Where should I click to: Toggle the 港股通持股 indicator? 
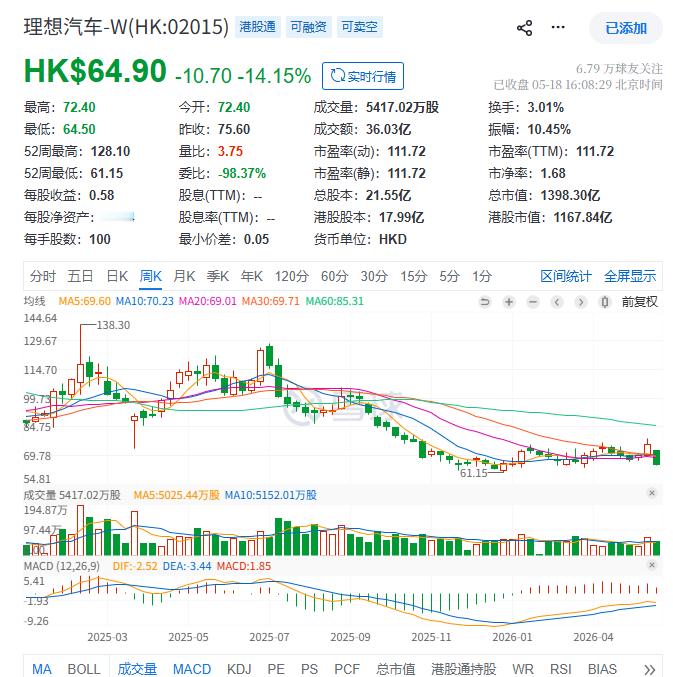464,669
